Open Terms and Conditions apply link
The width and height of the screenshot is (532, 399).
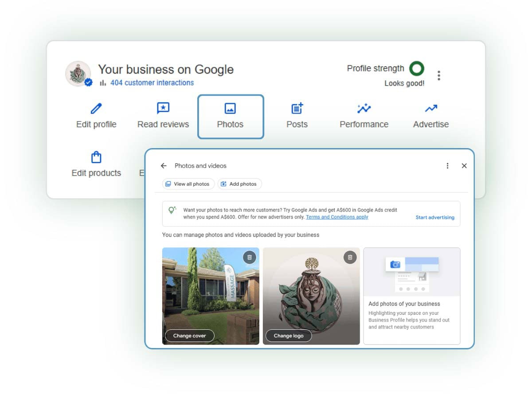[x=337, y=217]
